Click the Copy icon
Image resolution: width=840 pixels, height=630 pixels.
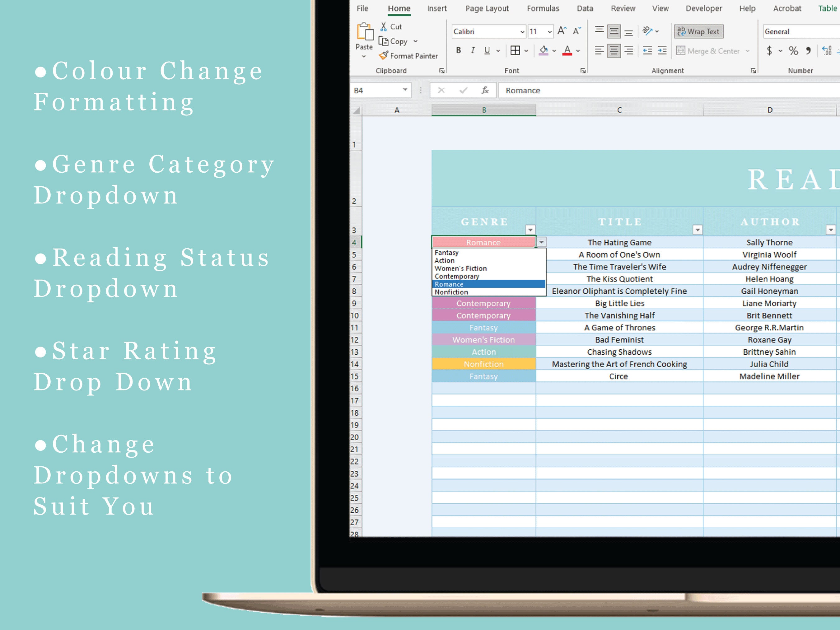pyautogui.click(x=384, y=41)
